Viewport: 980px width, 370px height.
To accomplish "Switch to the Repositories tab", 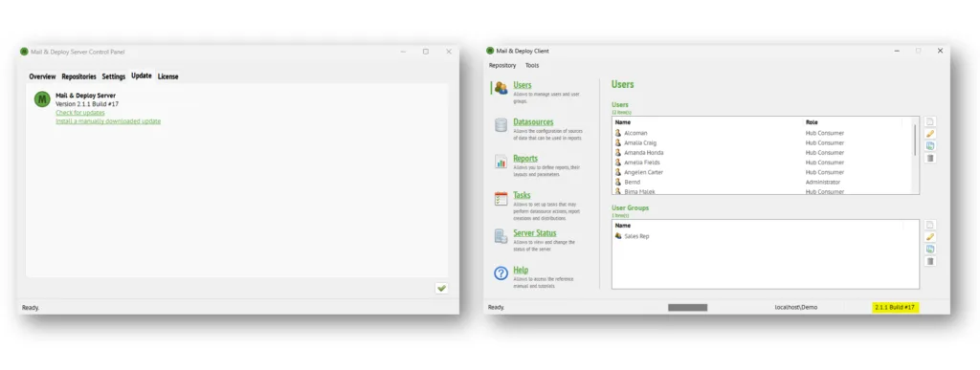I will click(78, 76).
